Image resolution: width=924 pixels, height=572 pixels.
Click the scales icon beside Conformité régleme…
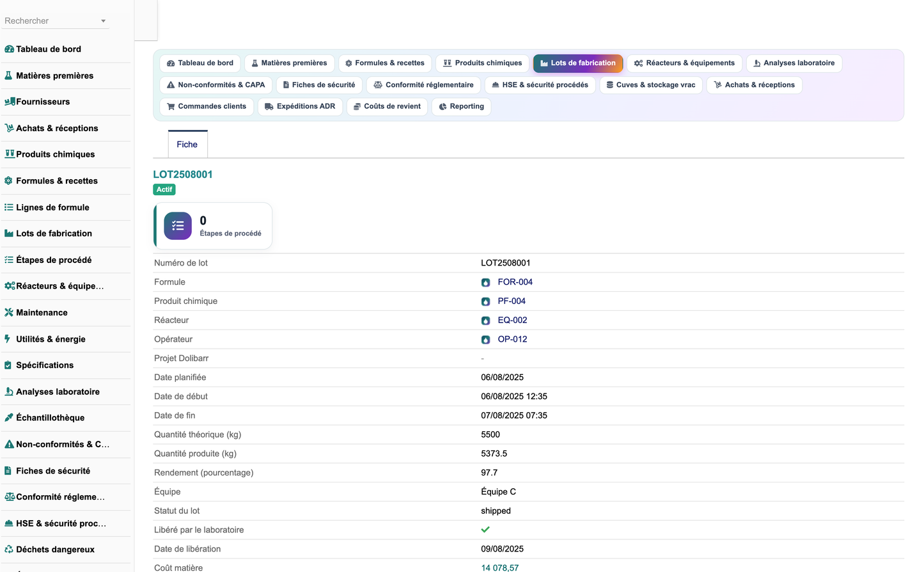[10, 497]
